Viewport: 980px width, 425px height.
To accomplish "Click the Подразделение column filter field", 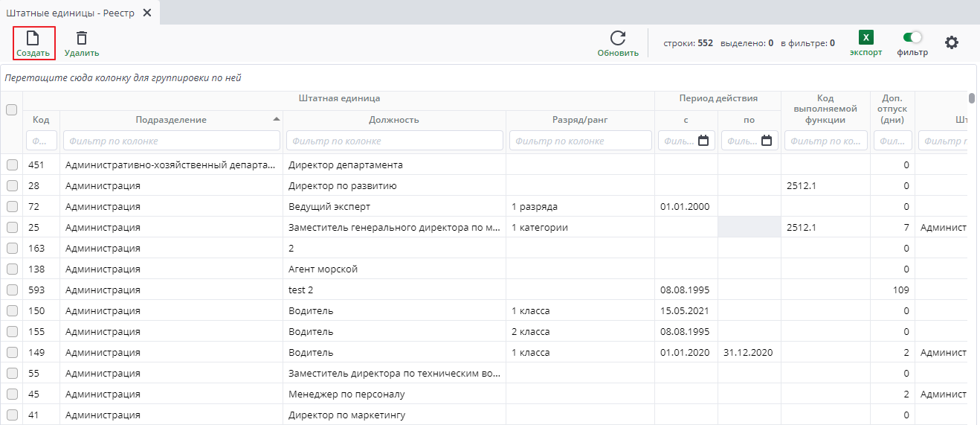I will [x=171, y=141].
